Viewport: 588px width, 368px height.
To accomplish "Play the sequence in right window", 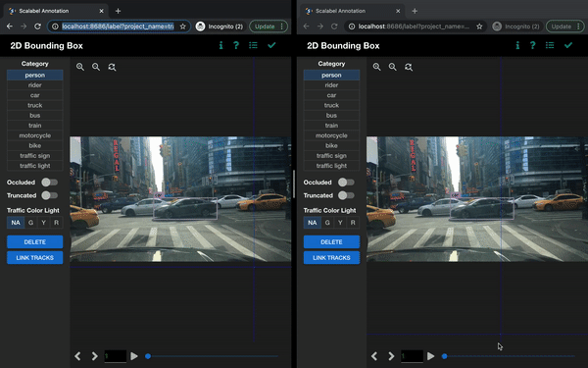I will [x=430, y=356].
